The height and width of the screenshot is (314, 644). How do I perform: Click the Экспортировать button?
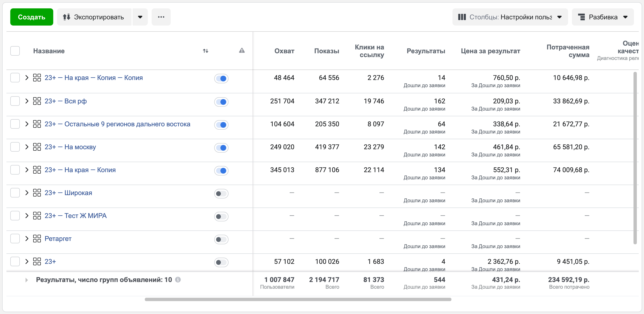[x=94, y=17]
